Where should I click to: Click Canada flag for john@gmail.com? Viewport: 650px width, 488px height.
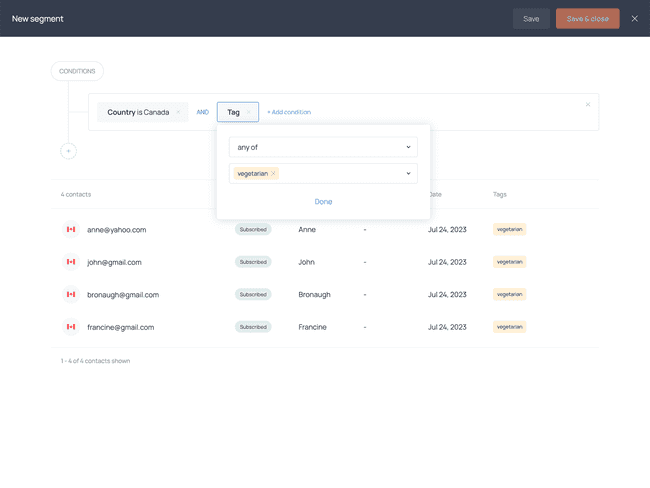click(71, 262)
